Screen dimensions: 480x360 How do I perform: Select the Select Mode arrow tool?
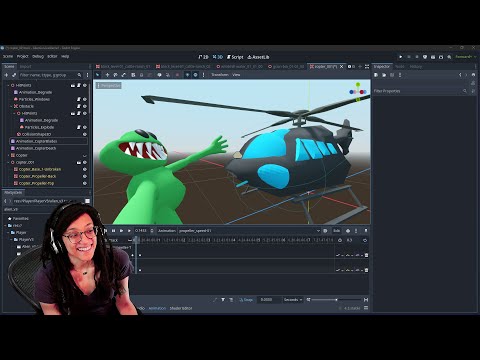point(98,75)
